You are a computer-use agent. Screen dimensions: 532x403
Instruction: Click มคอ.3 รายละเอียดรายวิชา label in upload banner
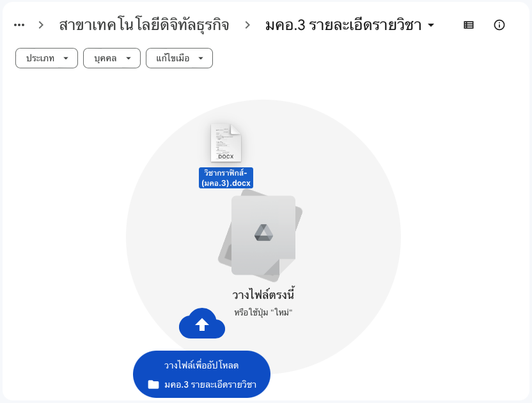coord(210,384)
